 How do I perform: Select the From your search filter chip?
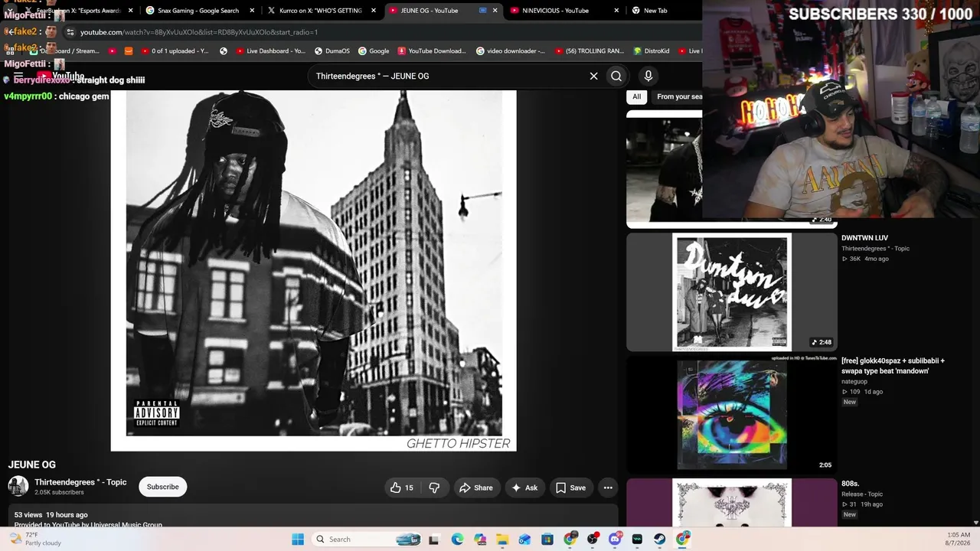click(x=678, y=96)
